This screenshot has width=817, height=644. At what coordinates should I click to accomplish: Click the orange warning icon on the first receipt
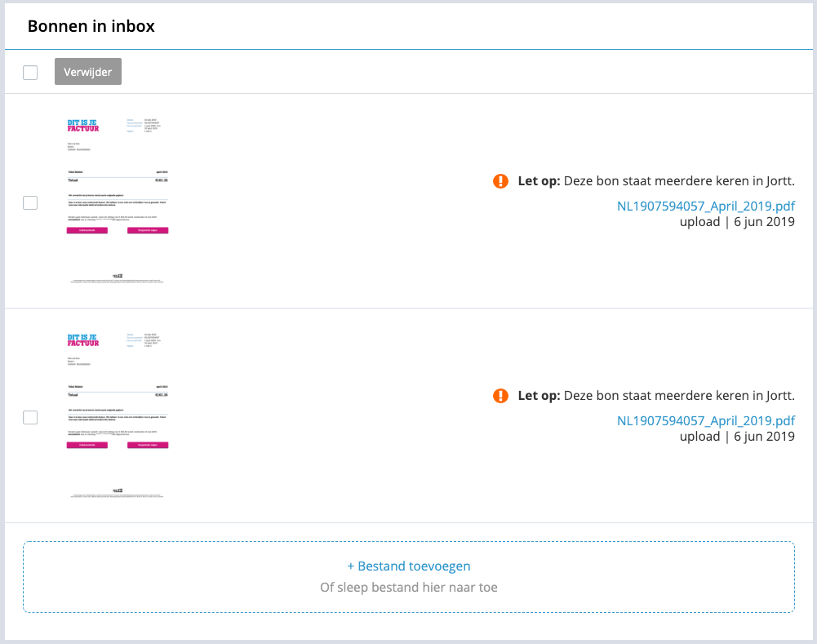(x=500, y=181)
